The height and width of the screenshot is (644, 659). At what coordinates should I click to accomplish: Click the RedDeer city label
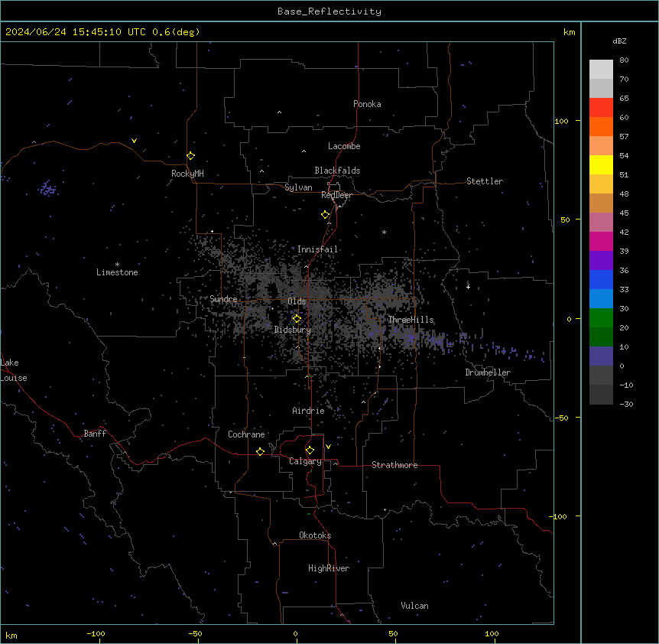point(336,195)
